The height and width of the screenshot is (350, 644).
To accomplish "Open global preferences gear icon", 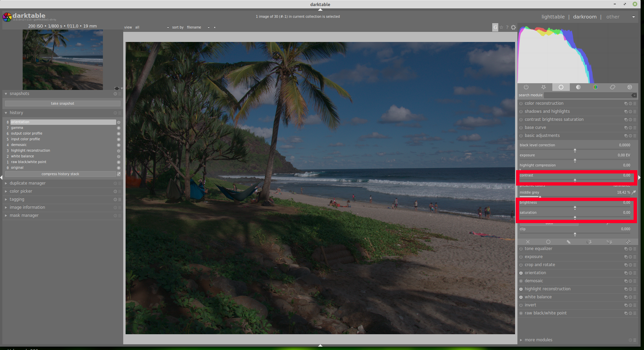I will [513, 28].
